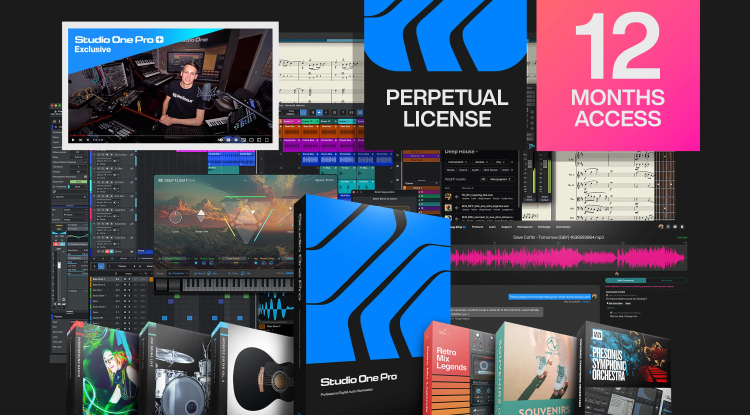750x415 pixels.
Task: Click the pink audio waveform
Action: 568,257
